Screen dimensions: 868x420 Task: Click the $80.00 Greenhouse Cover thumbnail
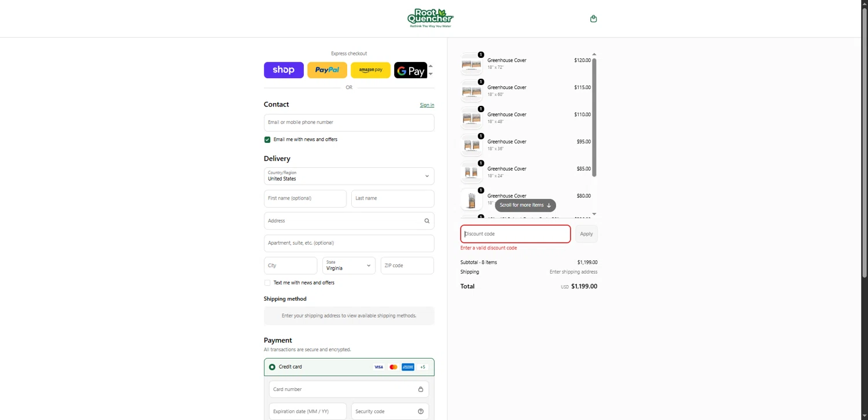tap(472, 200)
